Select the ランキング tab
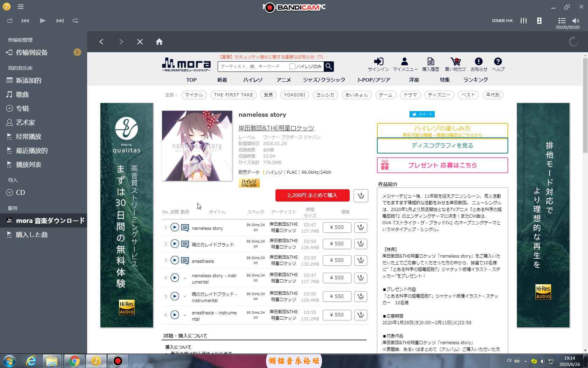 pyautogui.click(x=475, y=80)
